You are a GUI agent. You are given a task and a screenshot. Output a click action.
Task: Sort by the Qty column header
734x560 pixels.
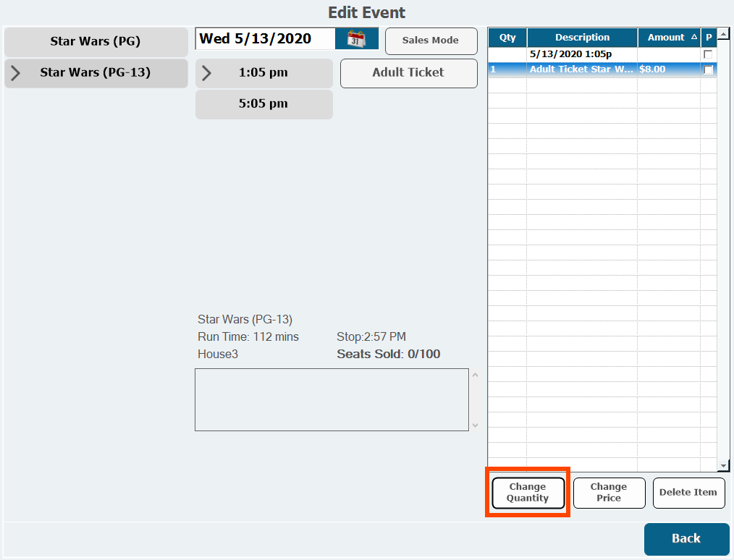point(507,38)
